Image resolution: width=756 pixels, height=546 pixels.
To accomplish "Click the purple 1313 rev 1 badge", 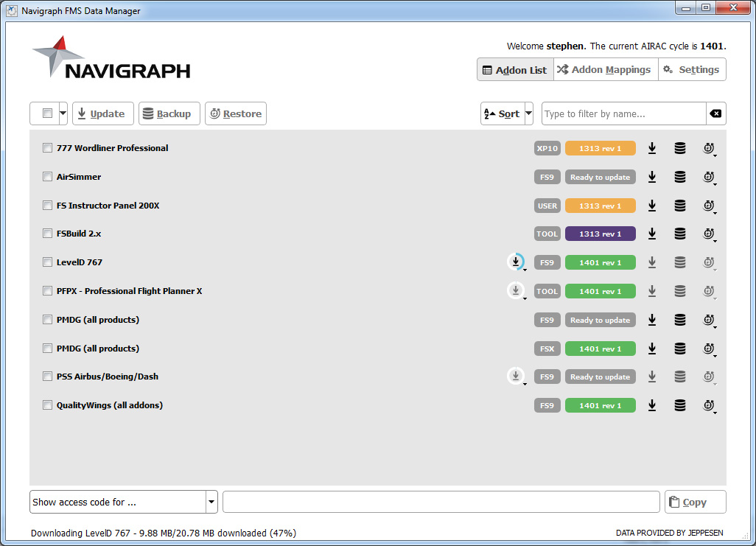I will coord(600,234).
